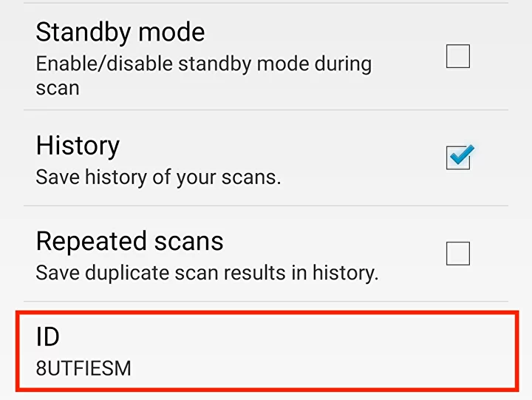
Task: Click "Save history of your scans." text
Action: click(x=158, y=177)
